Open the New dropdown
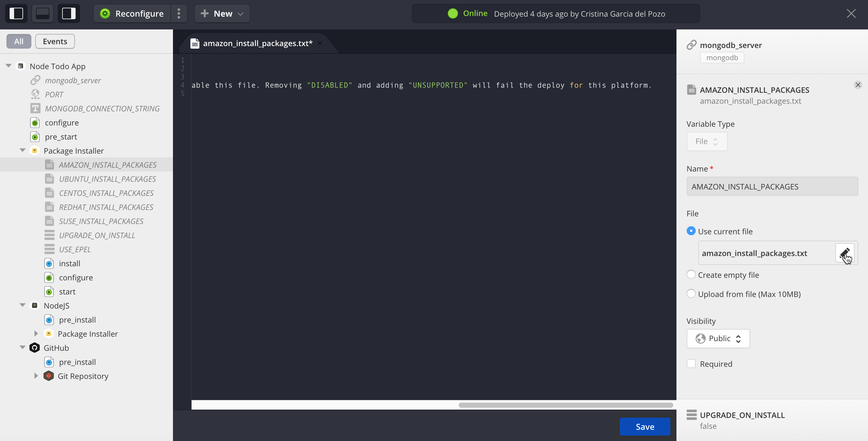 222,13
